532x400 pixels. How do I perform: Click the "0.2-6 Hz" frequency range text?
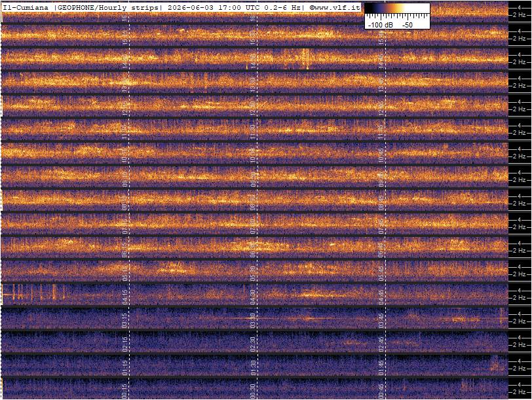pos(282,7)
